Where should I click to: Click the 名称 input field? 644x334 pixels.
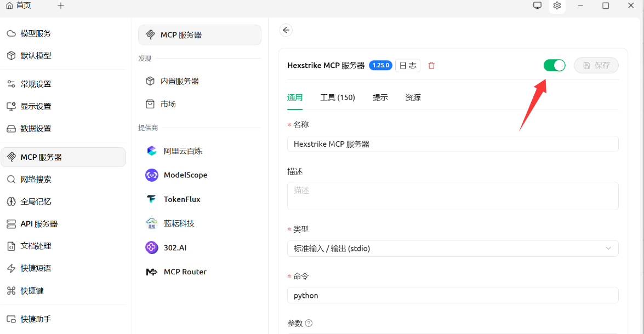tap(453, 144)
